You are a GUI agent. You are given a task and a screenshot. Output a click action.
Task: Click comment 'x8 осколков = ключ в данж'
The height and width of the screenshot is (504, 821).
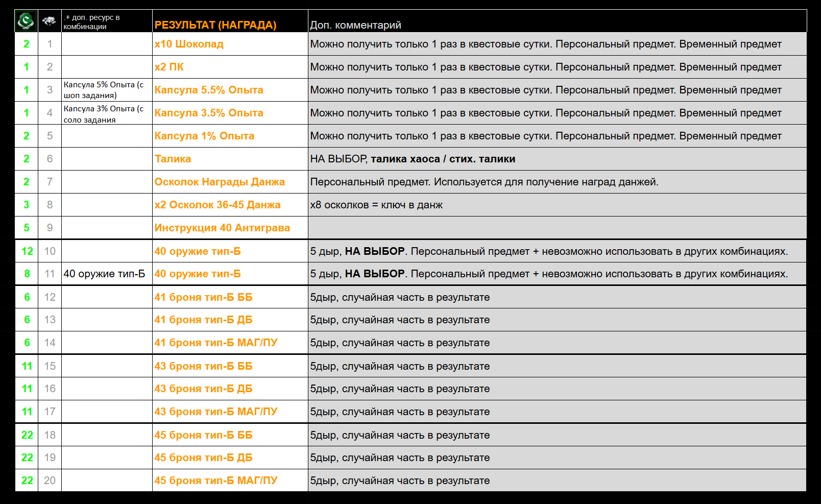tap(376, 205)
